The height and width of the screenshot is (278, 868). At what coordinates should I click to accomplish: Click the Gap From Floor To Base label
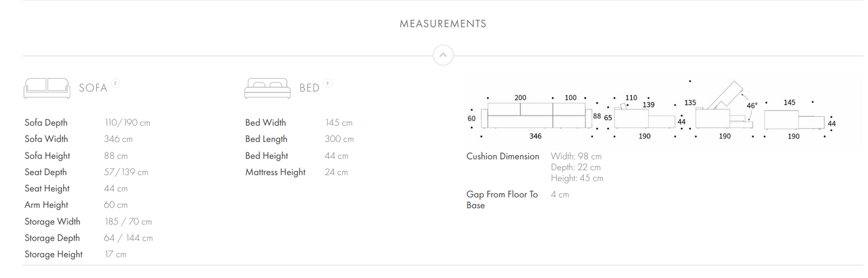502,200
